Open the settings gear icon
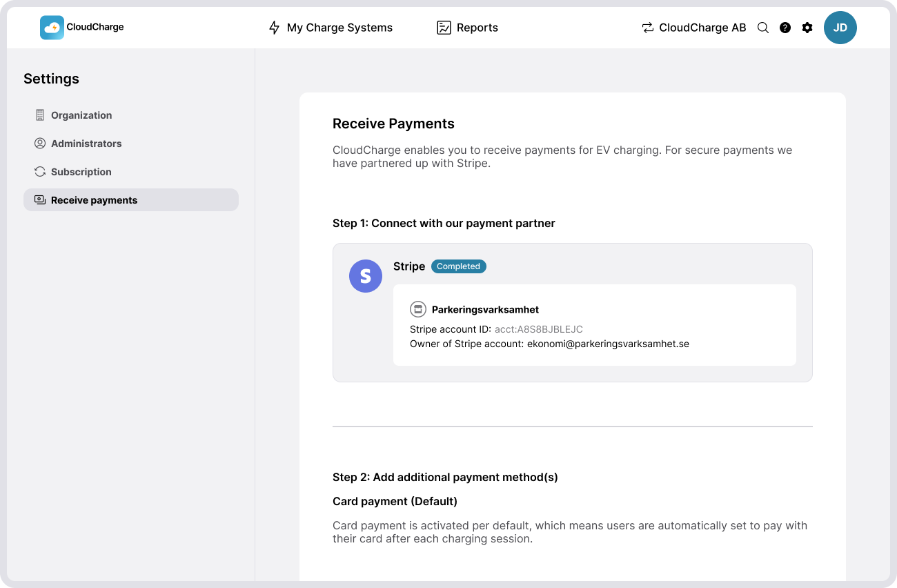 click(807, 28)
